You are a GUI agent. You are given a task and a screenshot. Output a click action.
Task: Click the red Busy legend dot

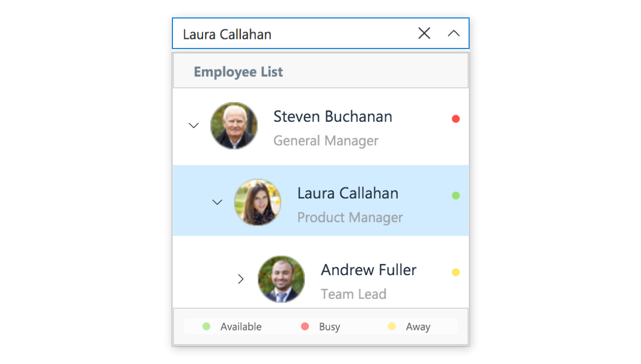pos(305,327)
